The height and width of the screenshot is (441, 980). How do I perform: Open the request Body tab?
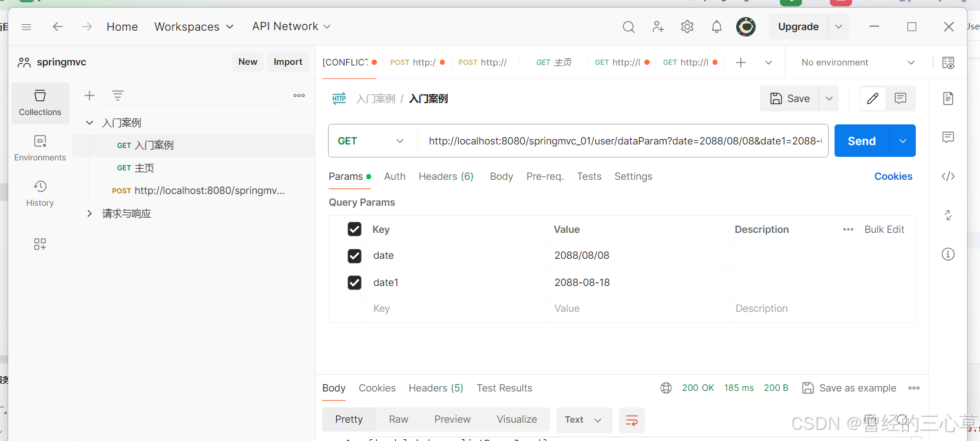pos(501,176)
